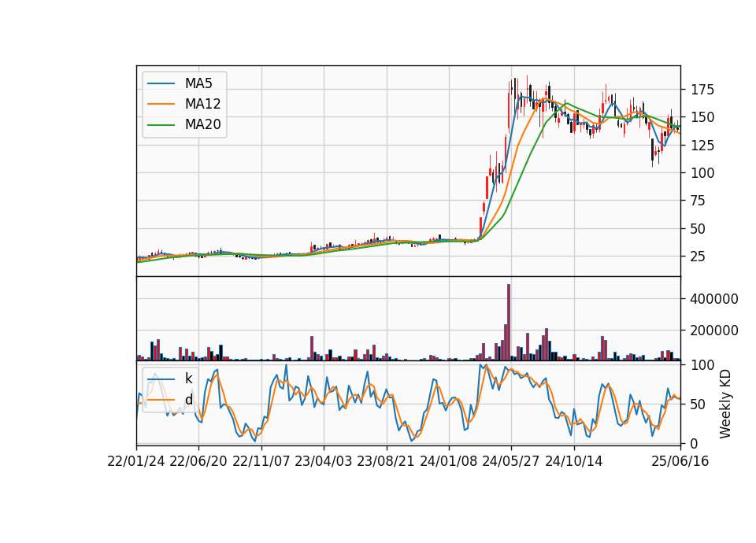756x543 pixels.
Task: Click the d legend label in KD panel
Action: (188, 400)
